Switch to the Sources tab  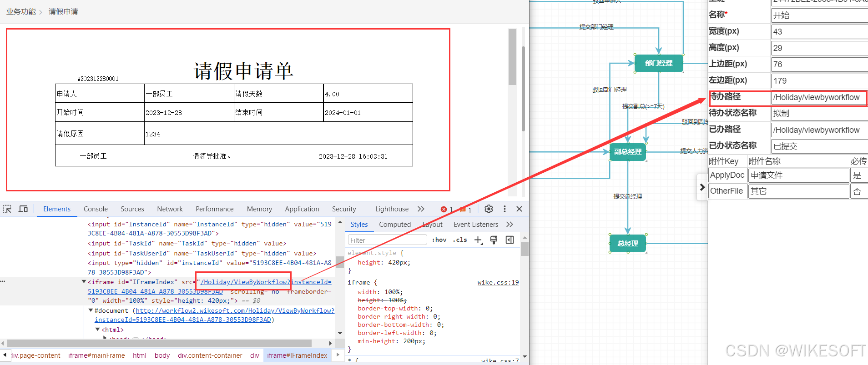tap(132, 209)
